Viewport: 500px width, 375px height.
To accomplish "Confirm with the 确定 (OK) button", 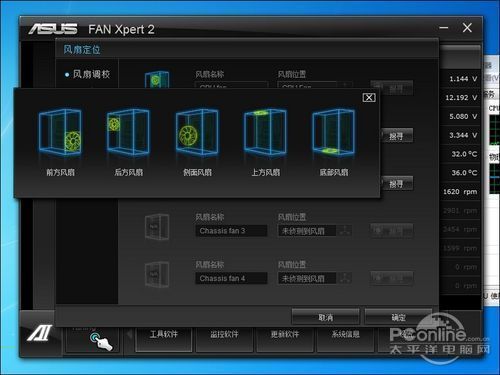I will [x=398, y=317].
